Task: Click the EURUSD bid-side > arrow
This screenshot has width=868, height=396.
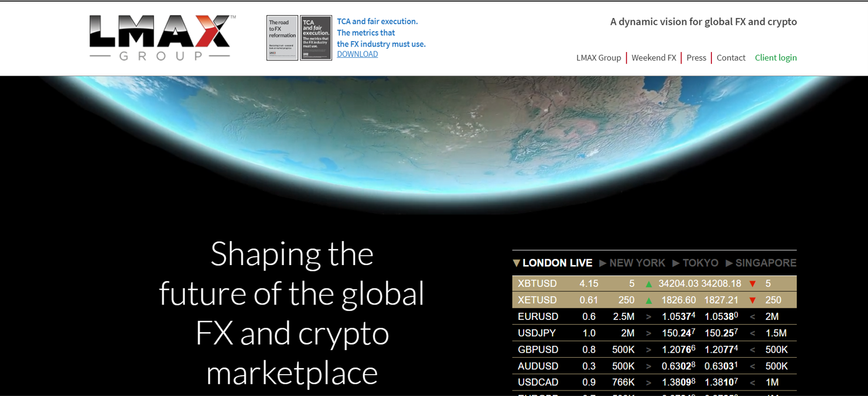Action: tap(649, 317)
